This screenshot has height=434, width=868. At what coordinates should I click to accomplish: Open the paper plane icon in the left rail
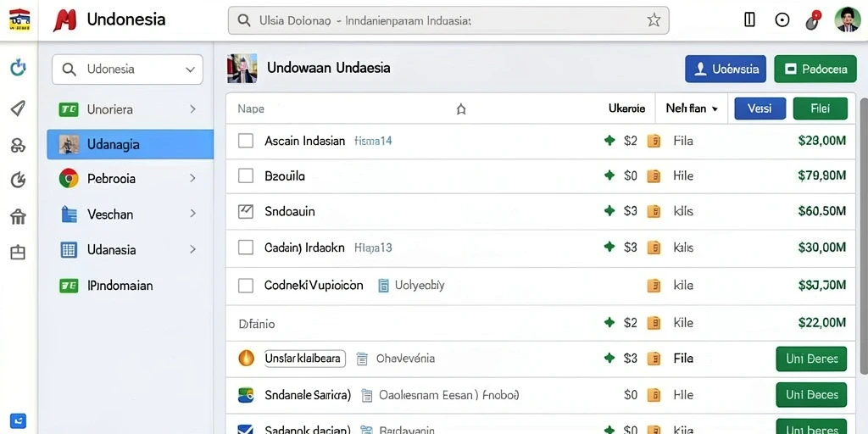(19, 108)
